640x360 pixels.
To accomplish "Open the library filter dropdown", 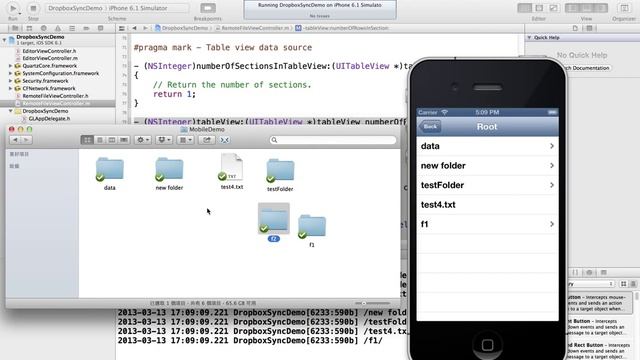I will (x=591, y=284).
